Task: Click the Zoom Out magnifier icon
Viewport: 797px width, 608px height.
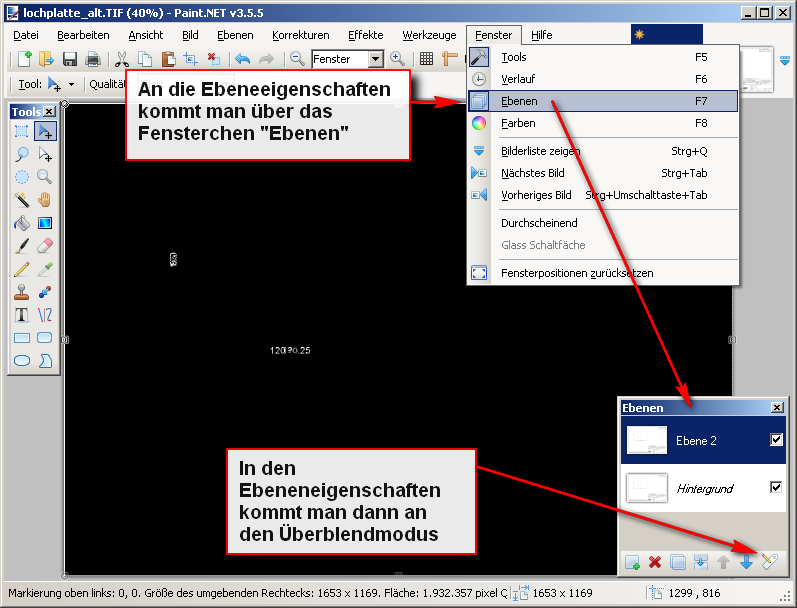Action: (297, 59)
